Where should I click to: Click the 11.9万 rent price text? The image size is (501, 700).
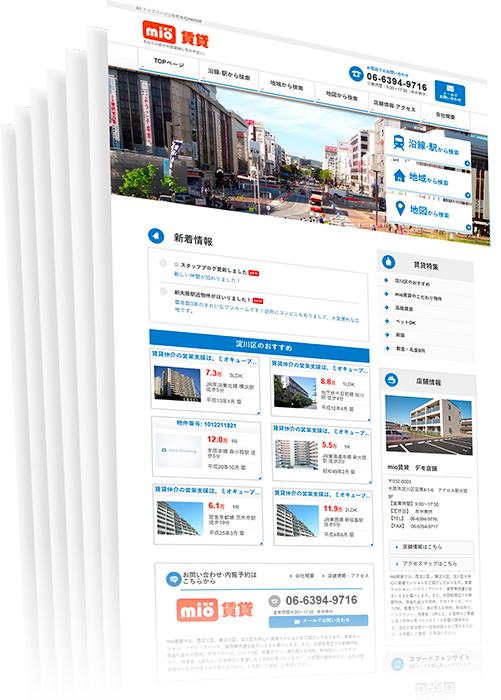(333, 508)
